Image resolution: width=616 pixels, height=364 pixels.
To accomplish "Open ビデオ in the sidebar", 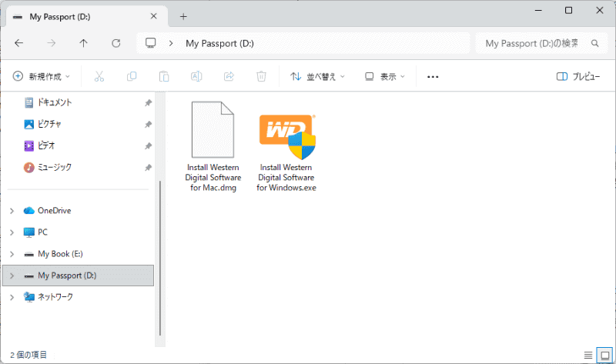I will 46,145.
